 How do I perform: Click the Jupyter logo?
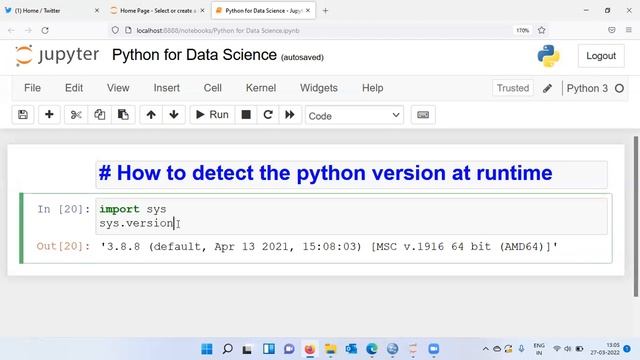pyautogui.click(x=57, y=56)
